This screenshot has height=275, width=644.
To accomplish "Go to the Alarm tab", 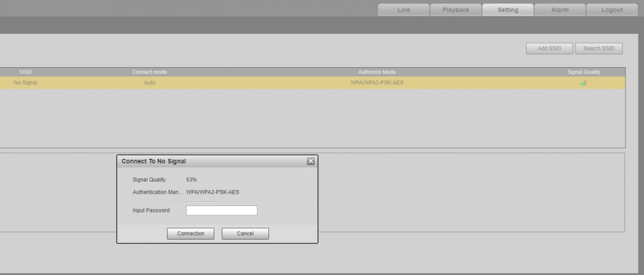I will click(560, 10).
